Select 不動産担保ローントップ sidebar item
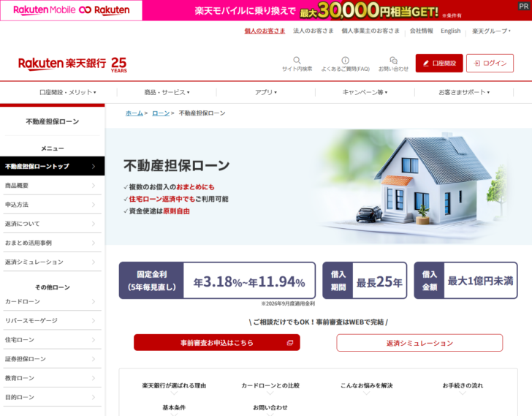The height and width of the screenshot is (416, 532). pyautogui.click(x=53, y=166)
